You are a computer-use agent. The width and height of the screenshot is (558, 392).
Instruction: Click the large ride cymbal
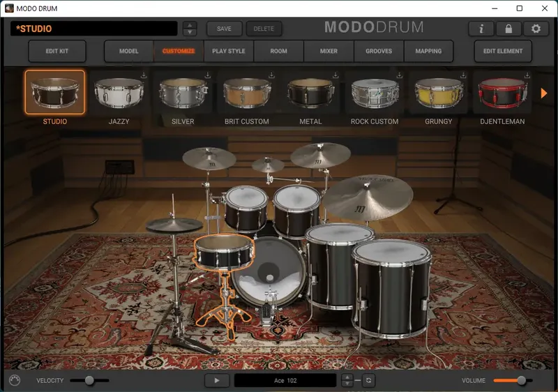[x=368, y=197]
